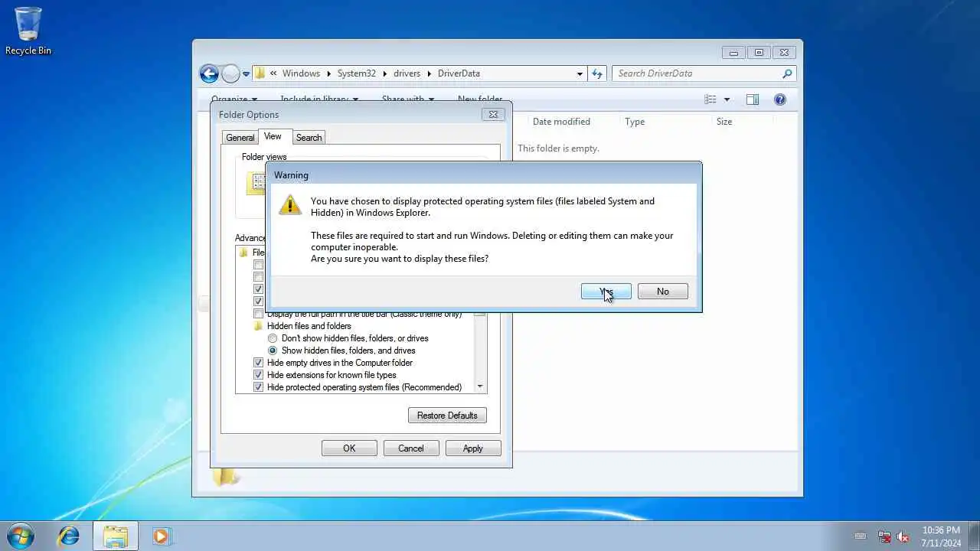Click OK in Folder Options

[x=349, y=448]
